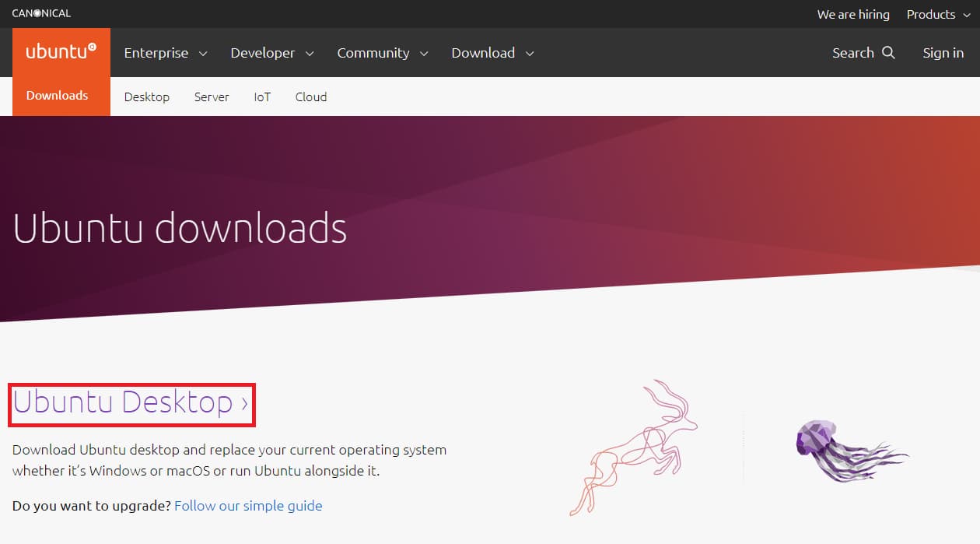
Task: Click Downloads in the orange sidebar
Action: tap(57, 95)
